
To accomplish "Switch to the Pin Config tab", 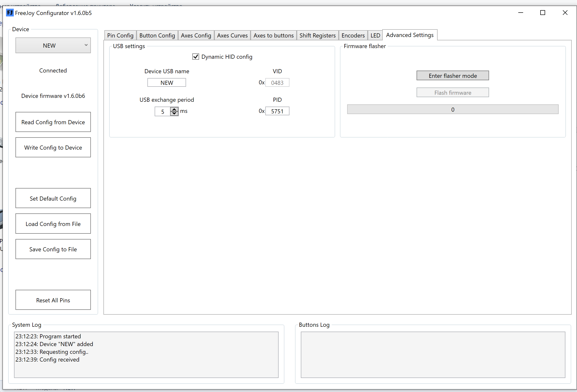I will [x=120, y=36].
